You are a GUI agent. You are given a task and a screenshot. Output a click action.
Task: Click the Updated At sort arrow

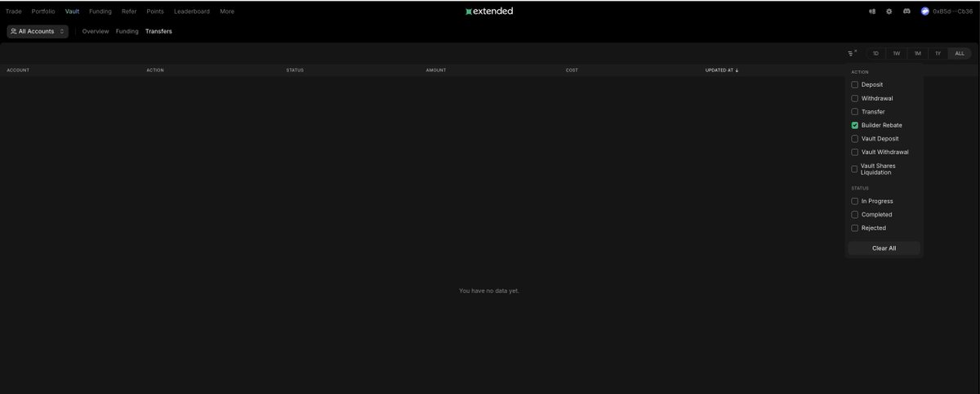737,70
